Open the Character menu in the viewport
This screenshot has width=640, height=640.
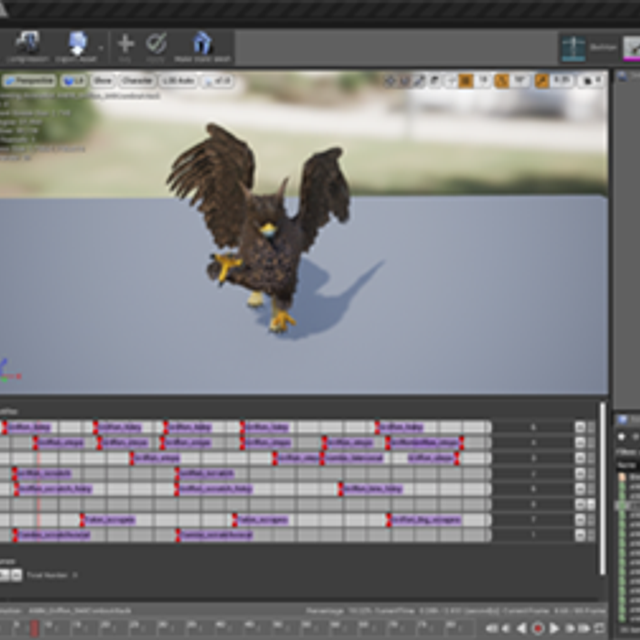click(x=137, y=81)
